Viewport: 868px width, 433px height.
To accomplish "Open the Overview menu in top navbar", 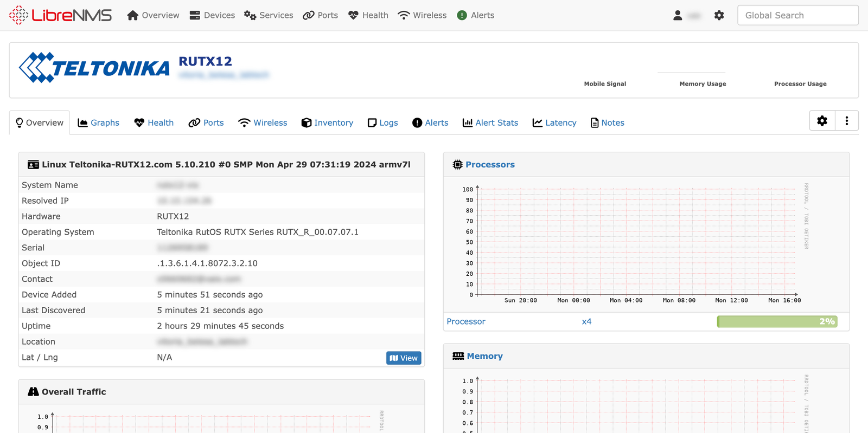I will [153, 15].
